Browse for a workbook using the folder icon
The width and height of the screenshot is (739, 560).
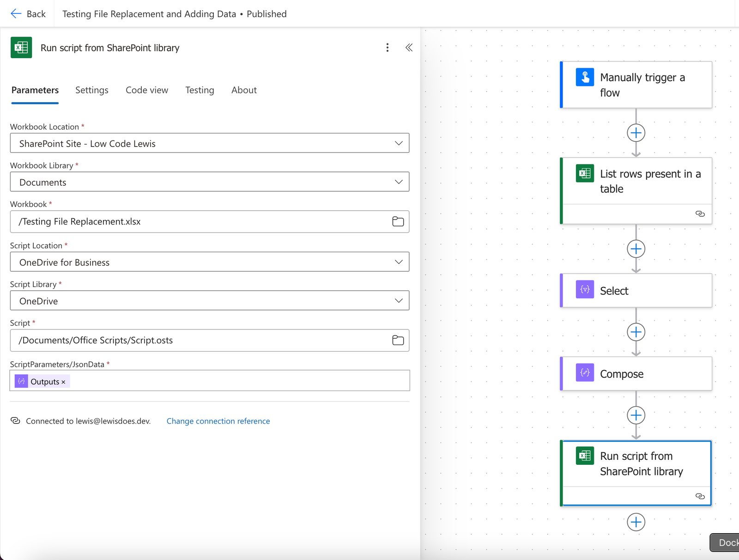pyautogui.click(x=398, y=222)
